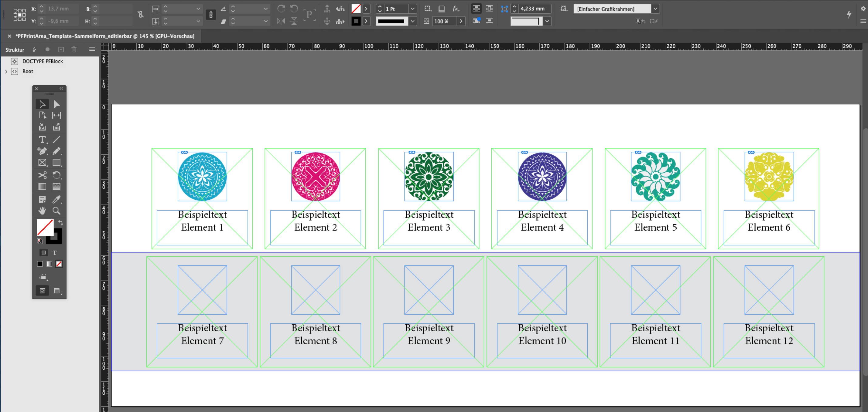Activate the Zoom tool
Viewport: 868px width, 412px height.
(56, 211)
